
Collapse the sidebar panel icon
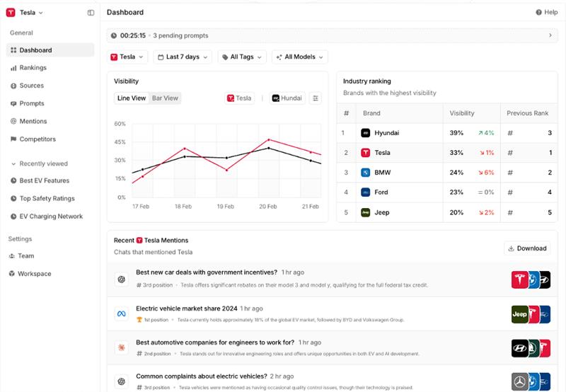pyautogui.click(x=91, y=13)
